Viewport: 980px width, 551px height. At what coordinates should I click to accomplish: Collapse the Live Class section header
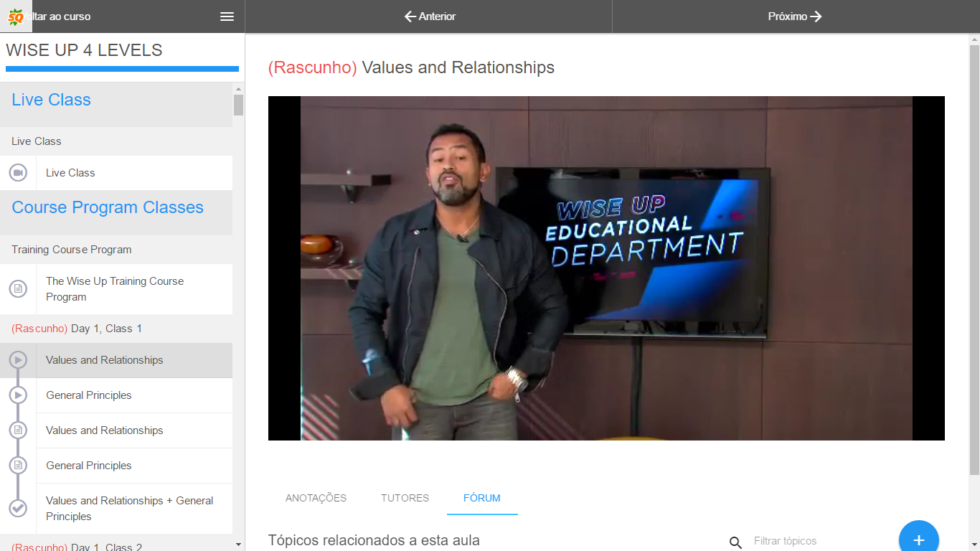(116, 105)
